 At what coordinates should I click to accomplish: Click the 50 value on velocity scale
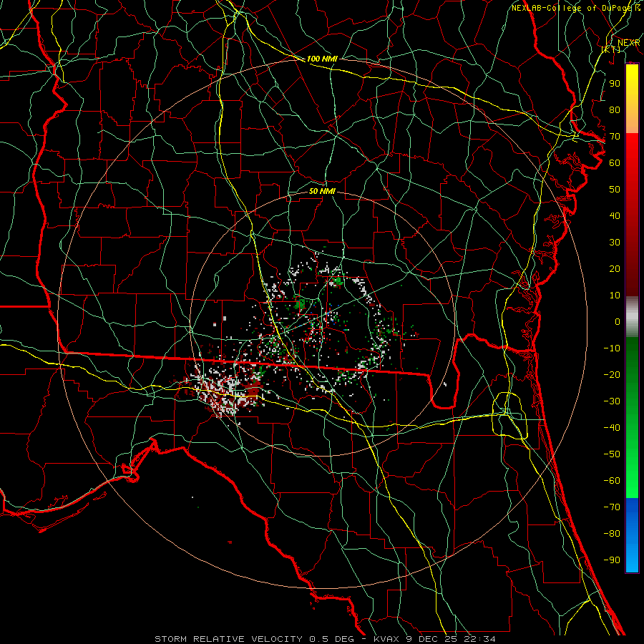[615, 190]
